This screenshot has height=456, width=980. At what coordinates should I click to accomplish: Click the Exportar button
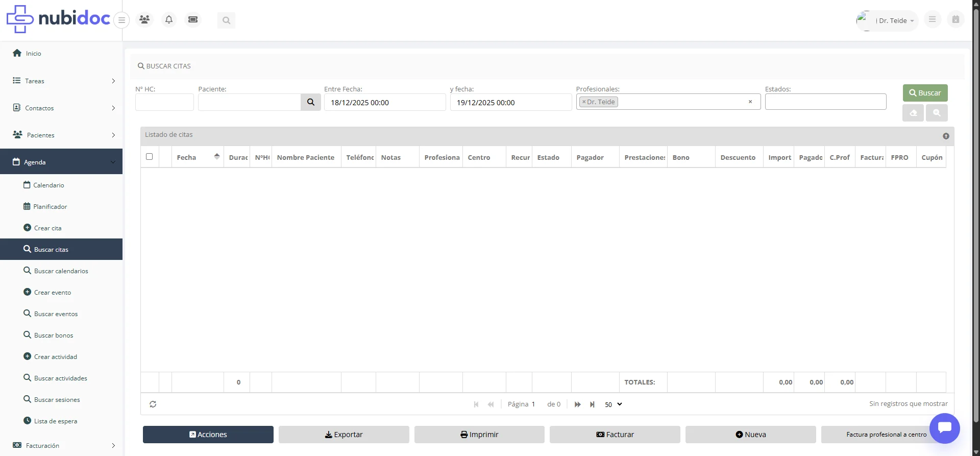pos(344,435)
